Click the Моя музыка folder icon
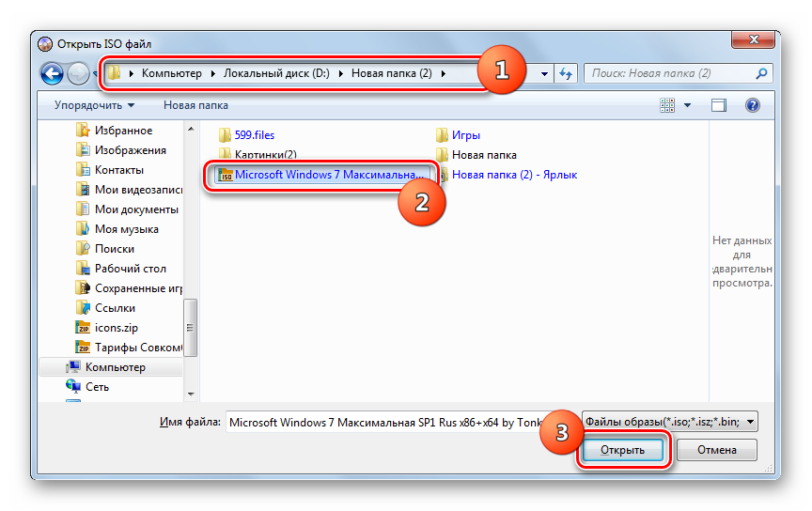 [x=83, y=229]
